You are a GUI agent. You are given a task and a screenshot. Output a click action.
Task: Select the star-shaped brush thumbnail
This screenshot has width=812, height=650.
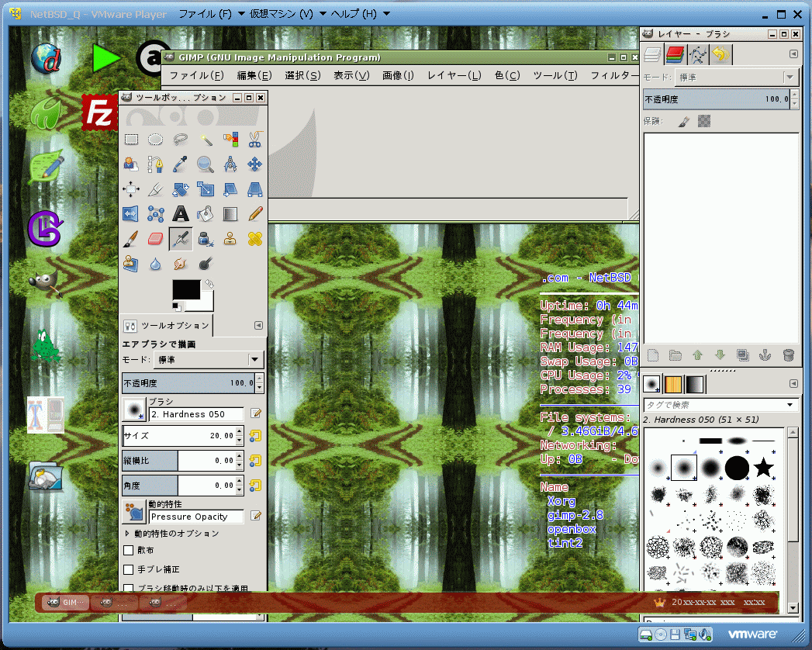(x=764, y=468)
